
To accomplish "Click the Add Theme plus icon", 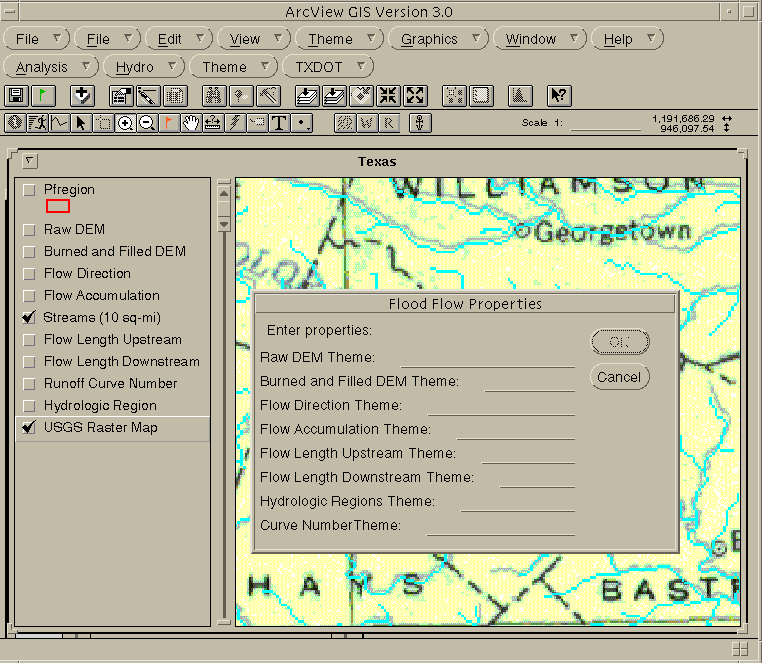I will (83, 96).
